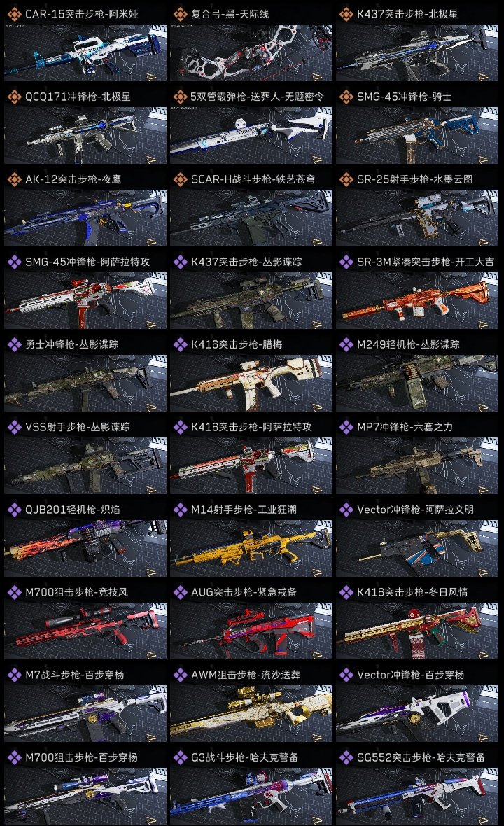The width and height of the screenshot is (504, 826).
Task: Click the AUG突击步枪-紧急戒备 name label
Action: 244,592
